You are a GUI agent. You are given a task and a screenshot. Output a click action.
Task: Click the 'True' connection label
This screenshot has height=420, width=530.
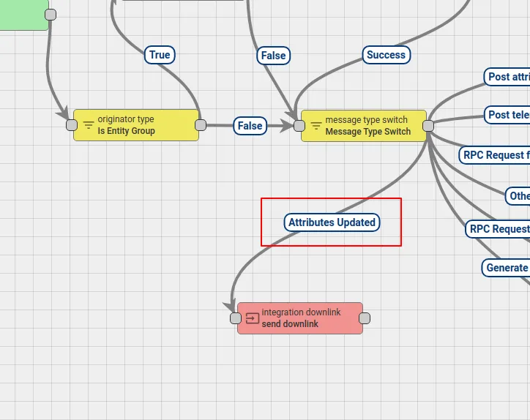[x=160, y=55]
